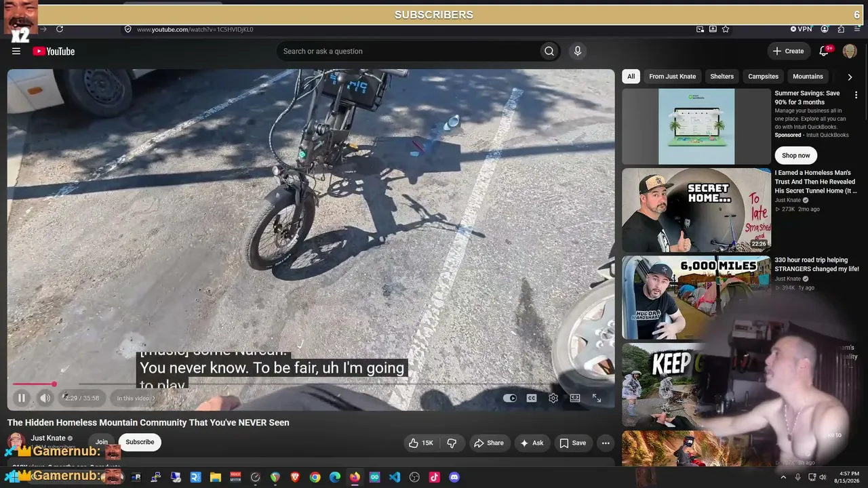The width and height of the screenshot is (868, 488).
Task: Dislike this video
Action: [452, 443]
